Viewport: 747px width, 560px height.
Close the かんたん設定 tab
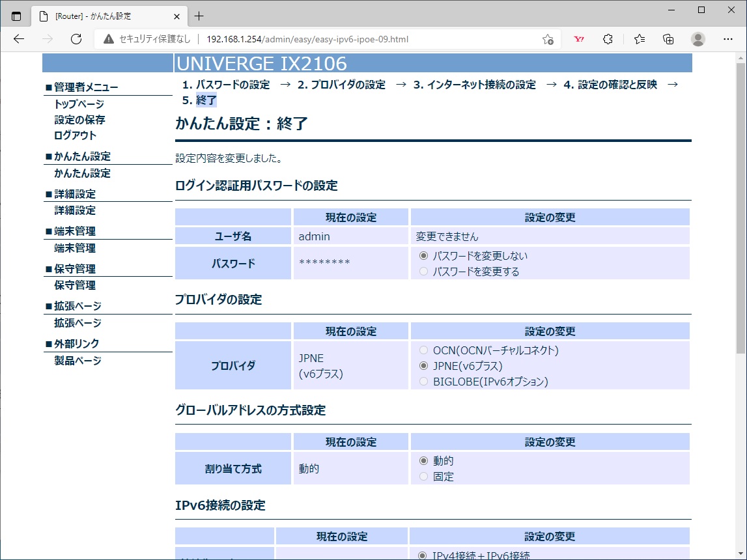pos(176,16)
